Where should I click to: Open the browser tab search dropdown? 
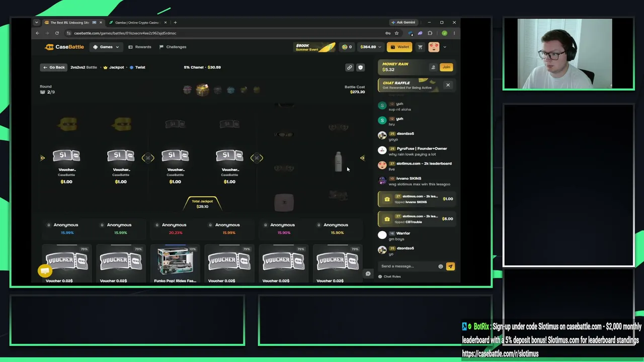(x=36, y=23)
